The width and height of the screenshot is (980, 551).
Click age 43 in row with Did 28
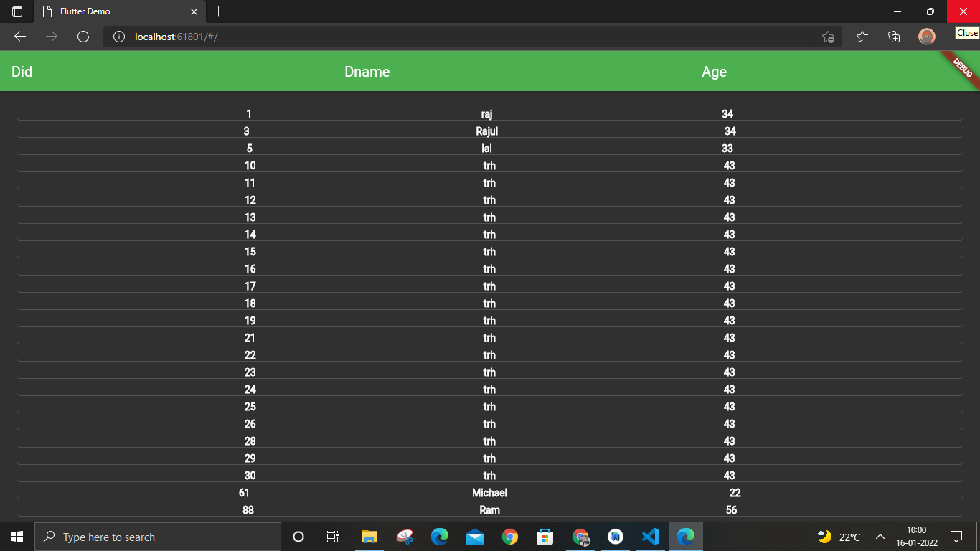729,441
